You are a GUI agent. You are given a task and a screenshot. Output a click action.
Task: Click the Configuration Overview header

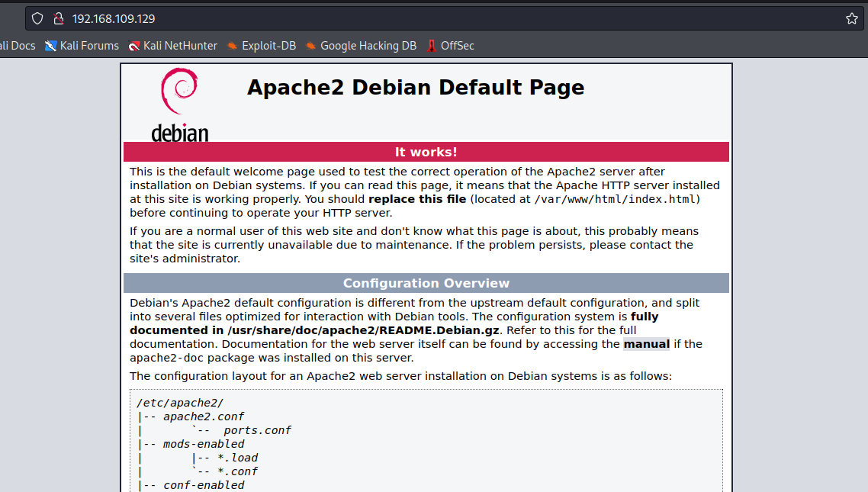(x=426, y=283)
